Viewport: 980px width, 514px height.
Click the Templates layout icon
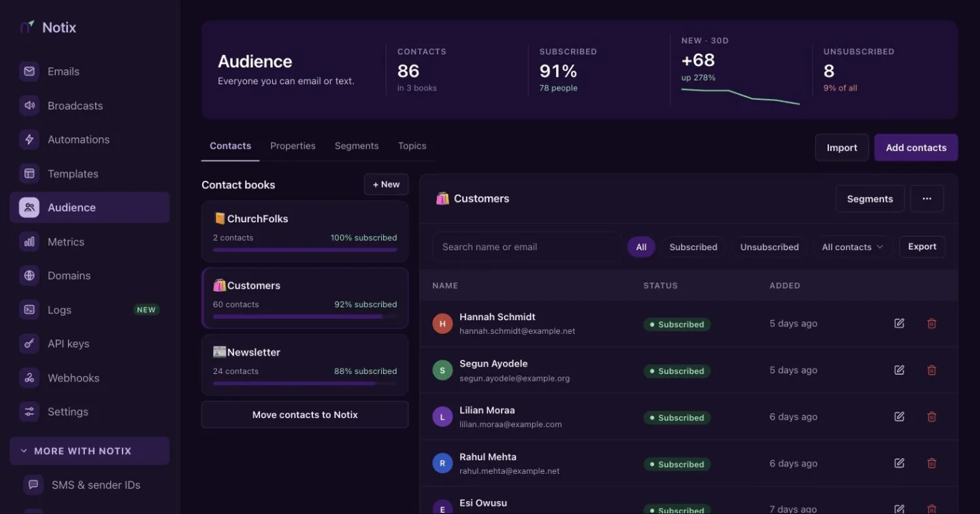[29, 173]
